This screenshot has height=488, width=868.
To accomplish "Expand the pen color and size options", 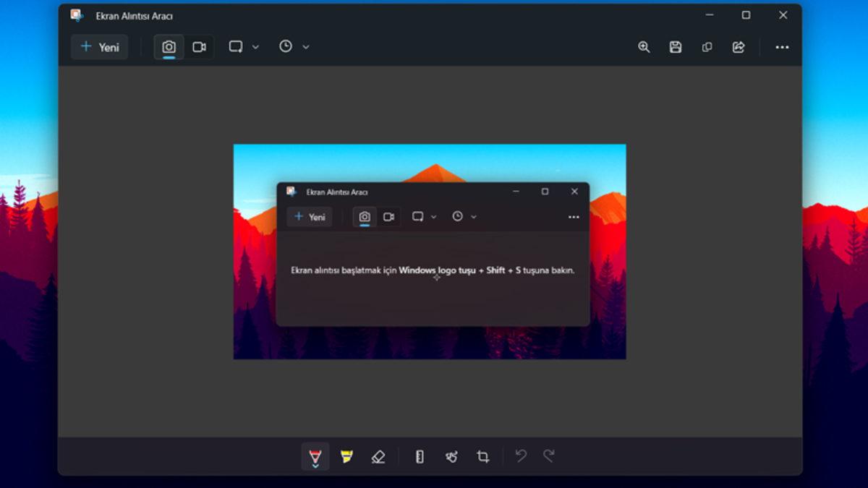I will (315, 466).
